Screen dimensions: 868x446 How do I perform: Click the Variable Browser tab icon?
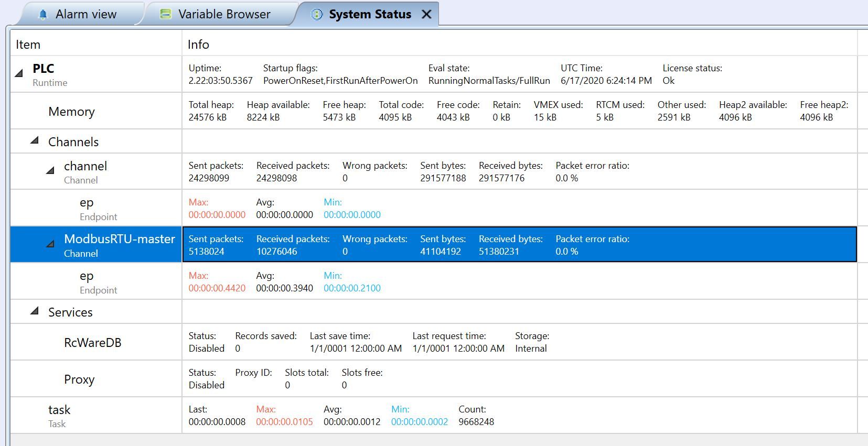[x=166, y=14]
